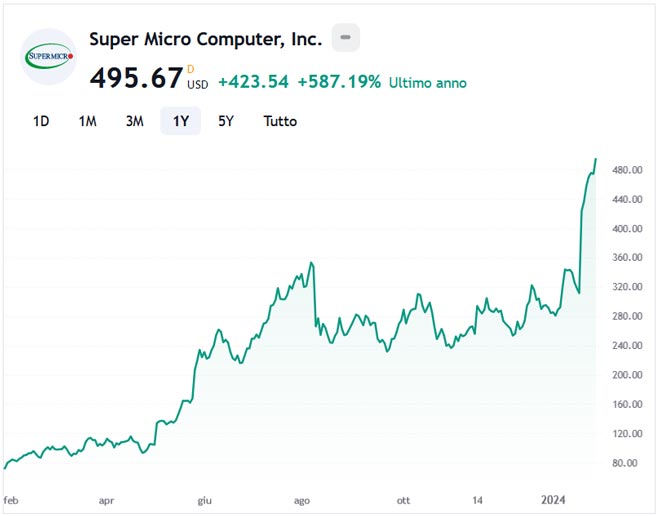660x516 pixels.
Task: Click the 495.67 current price
Action: click(136, 78)
